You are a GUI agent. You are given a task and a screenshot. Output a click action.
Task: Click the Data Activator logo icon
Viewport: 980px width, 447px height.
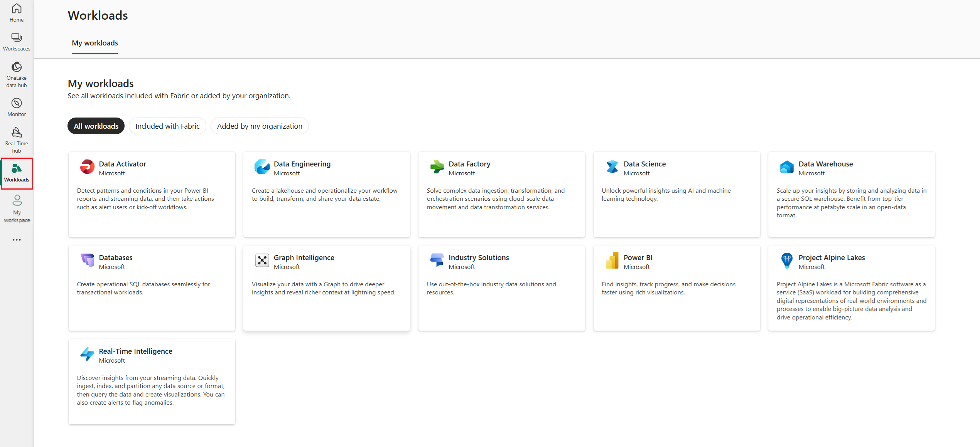click(87, 167)
